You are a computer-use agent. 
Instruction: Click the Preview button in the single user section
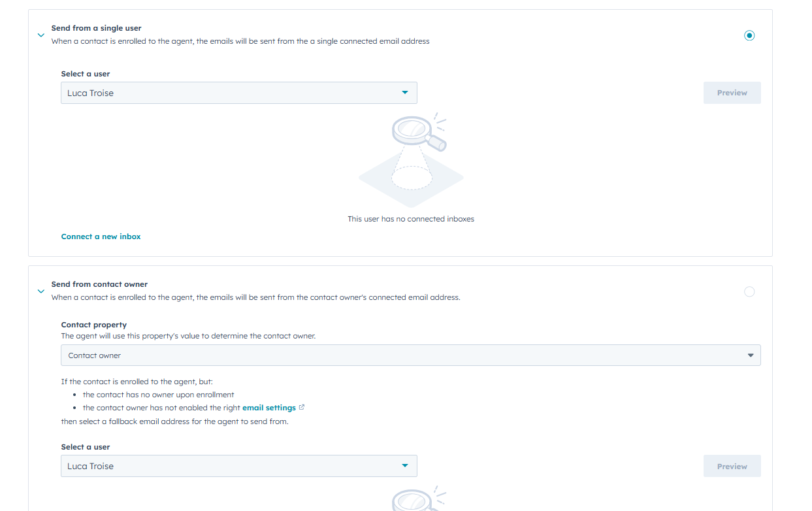(x=732, y=92)
